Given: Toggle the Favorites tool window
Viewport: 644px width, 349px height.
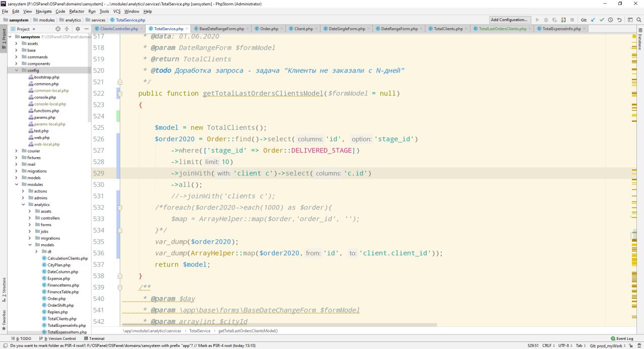Looking at the screenshot, I should click(x=4, y=320).
